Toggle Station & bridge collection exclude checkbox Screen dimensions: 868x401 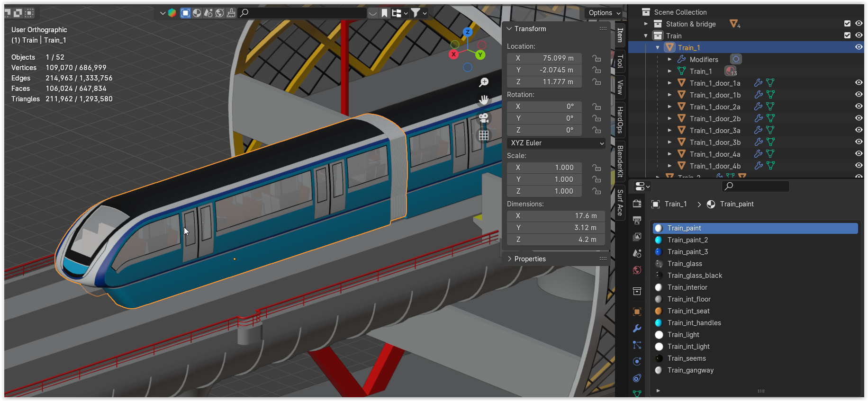pyautogui.click(x=847, y=24)
